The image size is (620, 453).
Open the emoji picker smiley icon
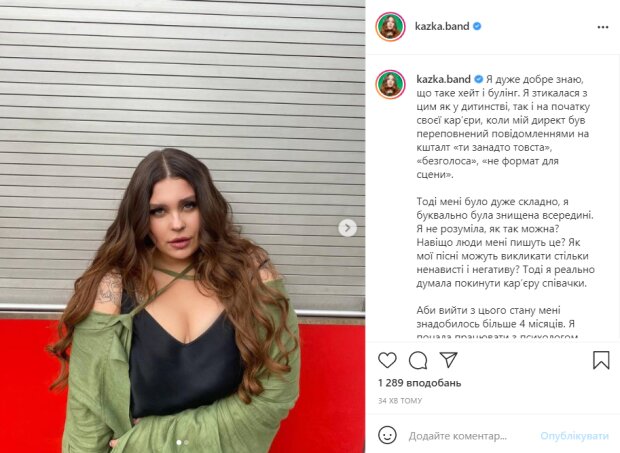pyautogui.click(x=387, y=435)
